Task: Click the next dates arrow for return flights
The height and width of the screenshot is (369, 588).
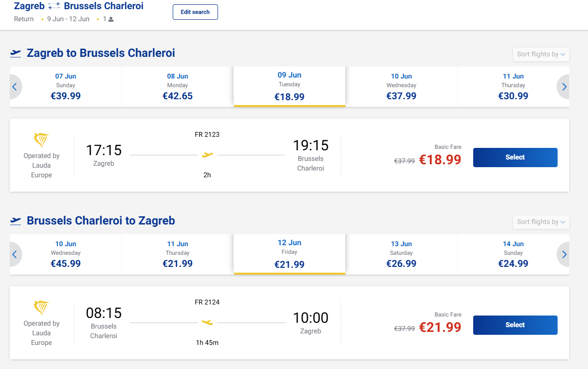Action: [564, 255]
